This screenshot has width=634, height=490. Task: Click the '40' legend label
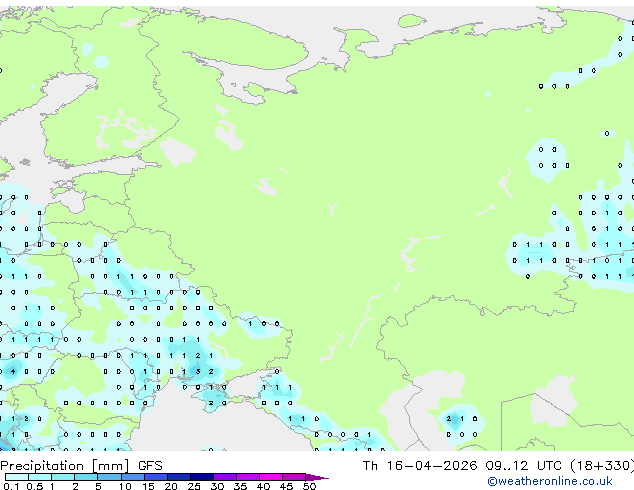tap(263, 486)
